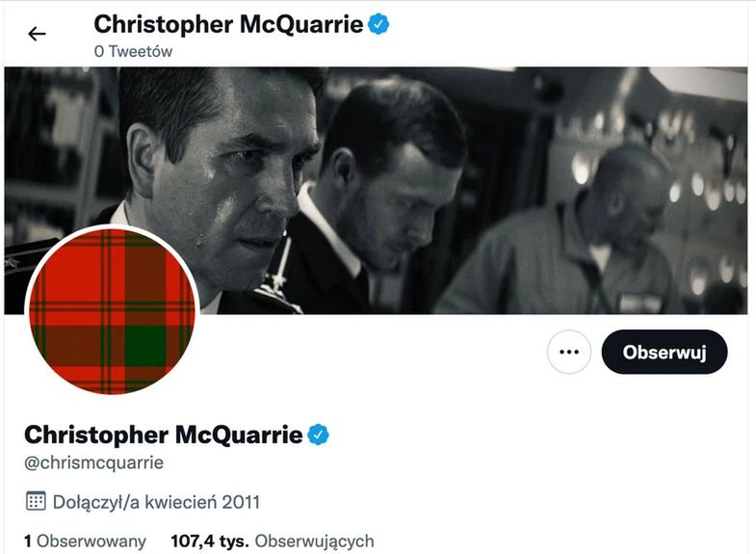Open the red tartan profile avatar

tap(111, 310)
